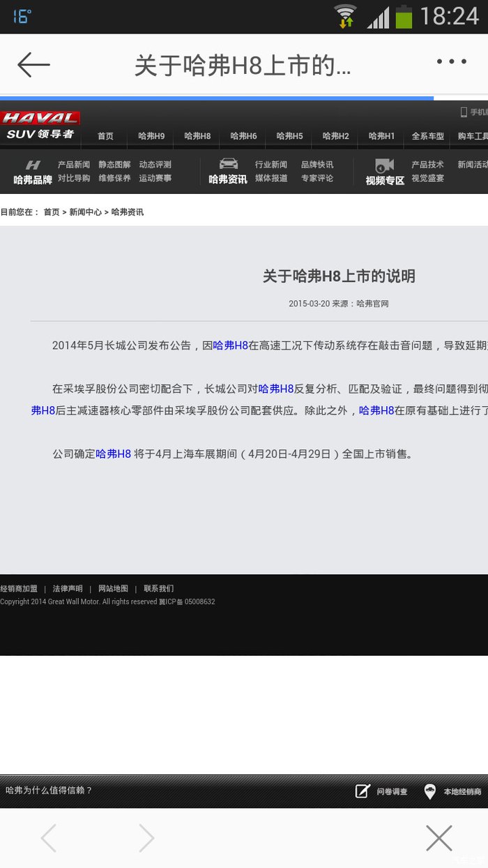This screenshot has width=488, height=868.
Task: Click 新闻中心 in the breadcrumb
Action: (x=85, y=212)
